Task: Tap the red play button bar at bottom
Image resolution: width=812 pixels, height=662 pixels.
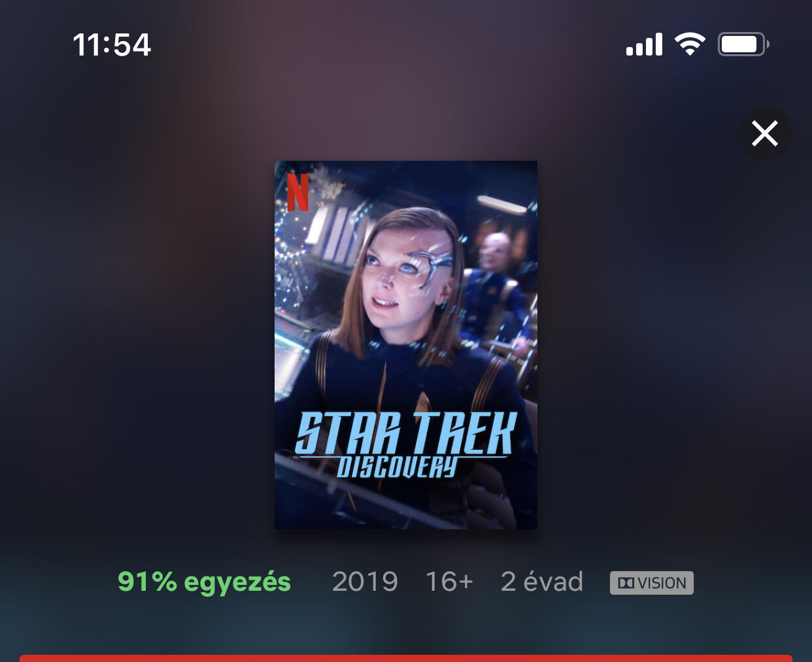Action: tap(406, 658)
